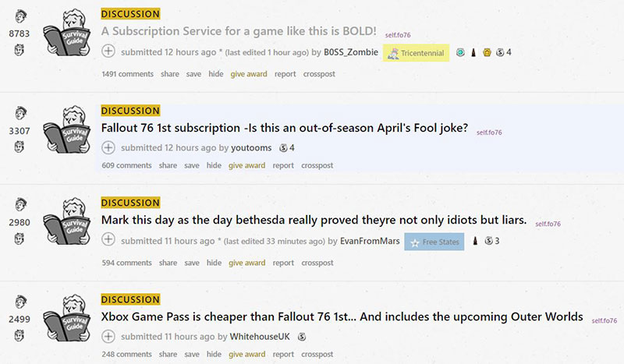Open user profile B0SS_Zombie
This screenshot has width=624, height=364.
click(351, 52)
